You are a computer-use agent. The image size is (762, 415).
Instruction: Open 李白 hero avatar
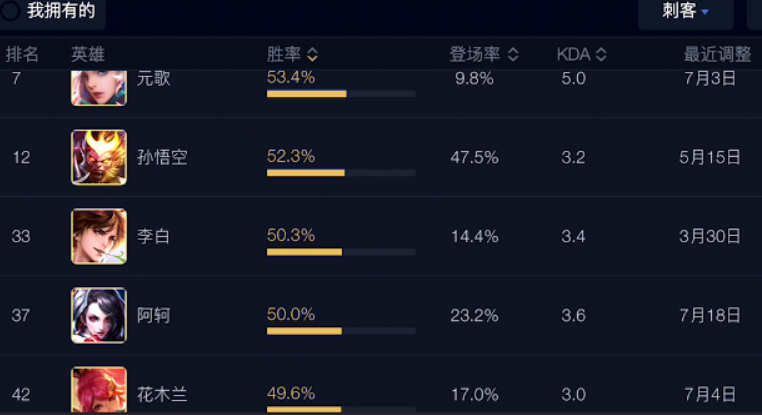pos(99,237)
